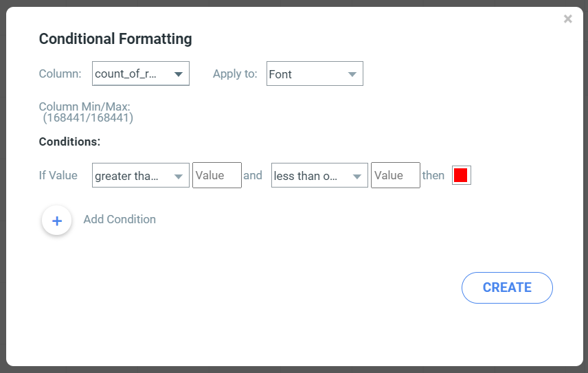Click the Column Min/Max value text
This screenshot has width=588, height=373.
point(88,117)
